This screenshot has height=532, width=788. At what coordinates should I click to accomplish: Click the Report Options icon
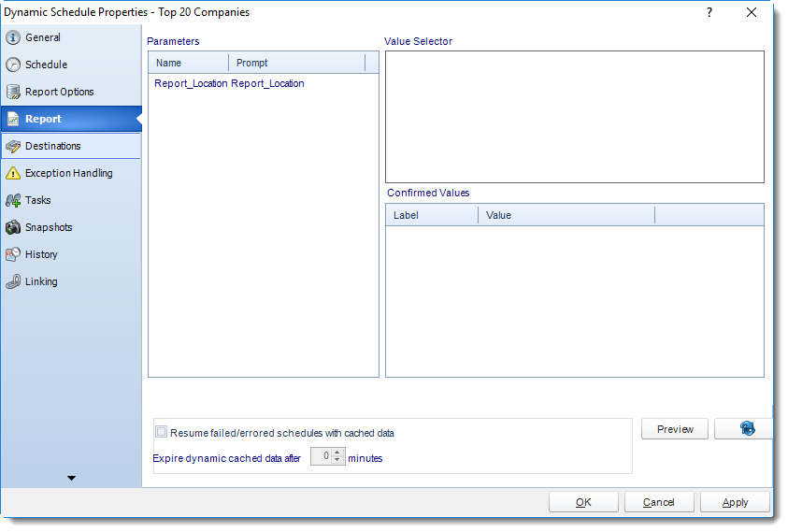(13, 92)
